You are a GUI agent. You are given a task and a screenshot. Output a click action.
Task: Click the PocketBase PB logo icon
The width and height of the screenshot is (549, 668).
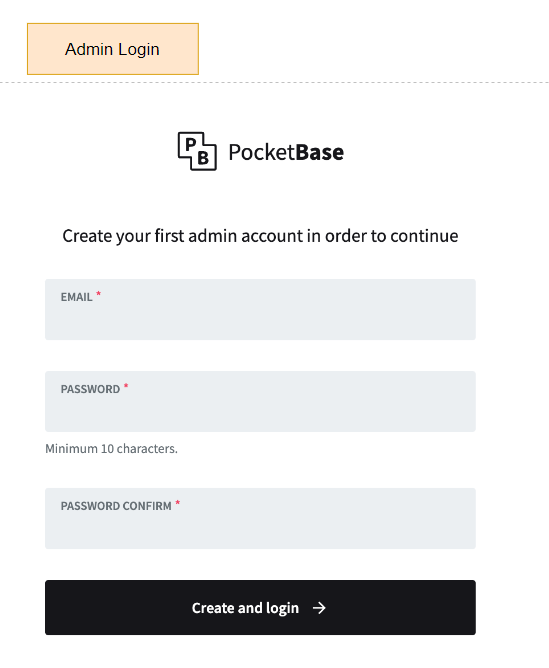(x=197, y=151)
